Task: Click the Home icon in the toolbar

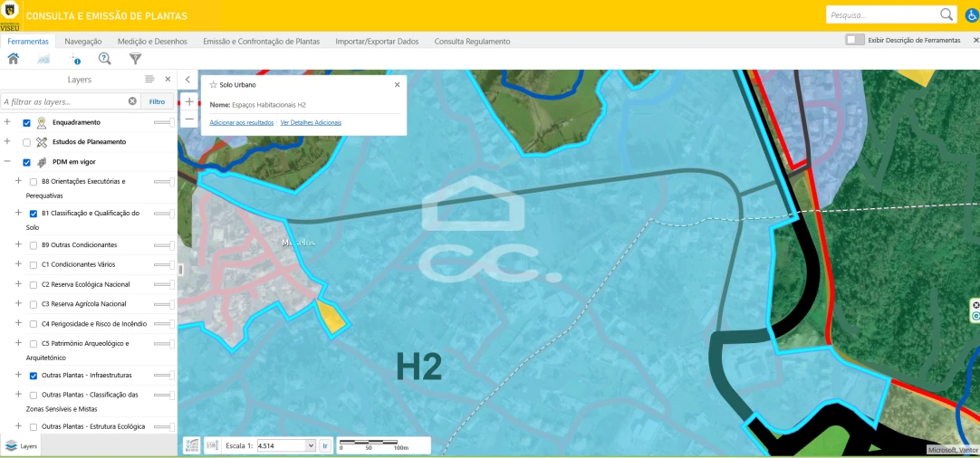Action: pyautogui.click(x=13, y=59)
